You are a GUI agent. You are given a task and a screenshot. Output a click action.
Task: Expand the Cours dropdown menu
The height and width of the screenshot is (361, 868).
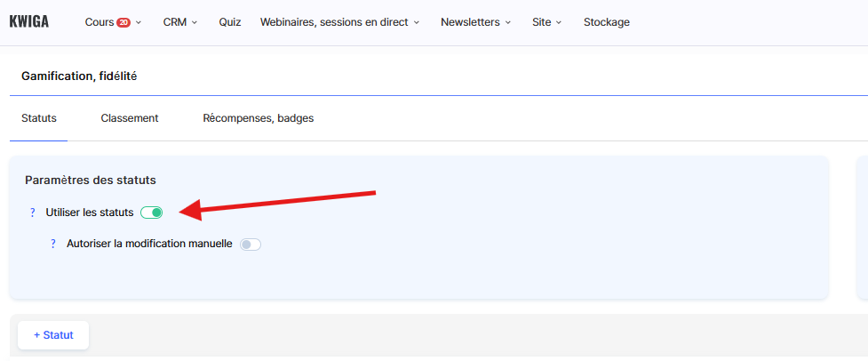point(113,22)
